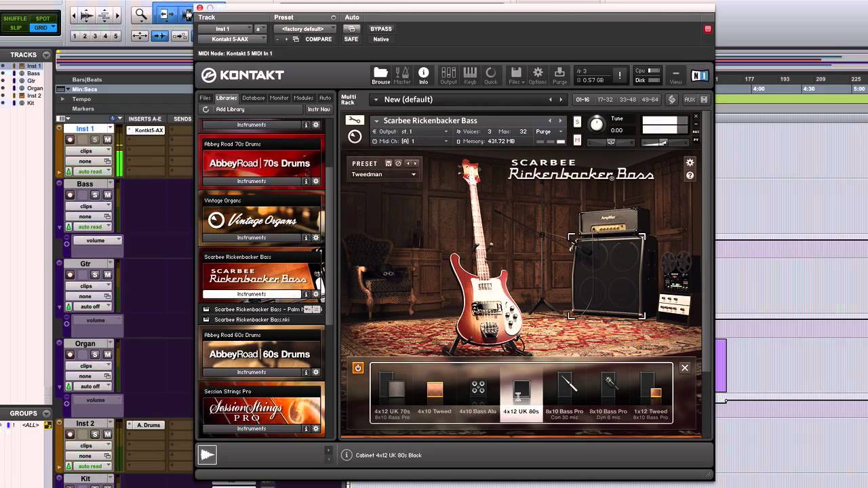Mute the Inst 1 track
This screenshot has height=488, width=868.
click(106, 140)
